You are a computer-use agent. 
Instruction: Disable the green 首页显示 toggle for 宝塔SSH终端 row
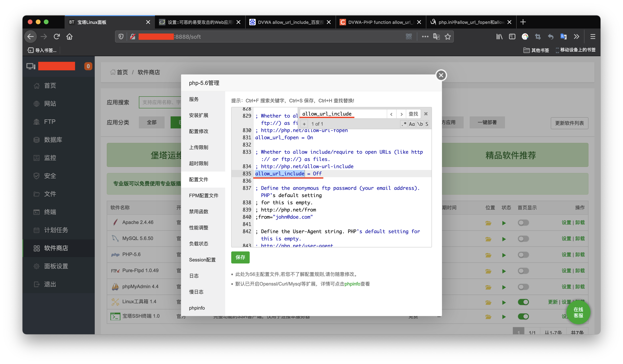523,317
